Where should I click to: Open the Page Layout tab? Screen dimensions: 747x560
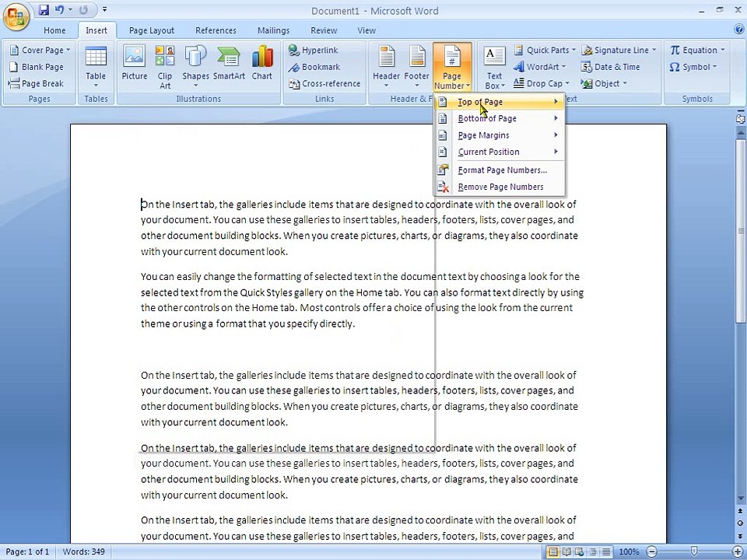152,30
